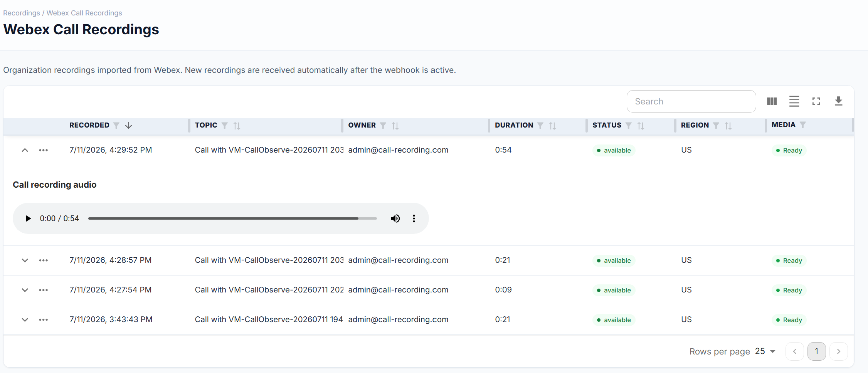Viewport: 868px width, 373px height.
Task: Sort by the Owner column
Action: tap(395, 126)
